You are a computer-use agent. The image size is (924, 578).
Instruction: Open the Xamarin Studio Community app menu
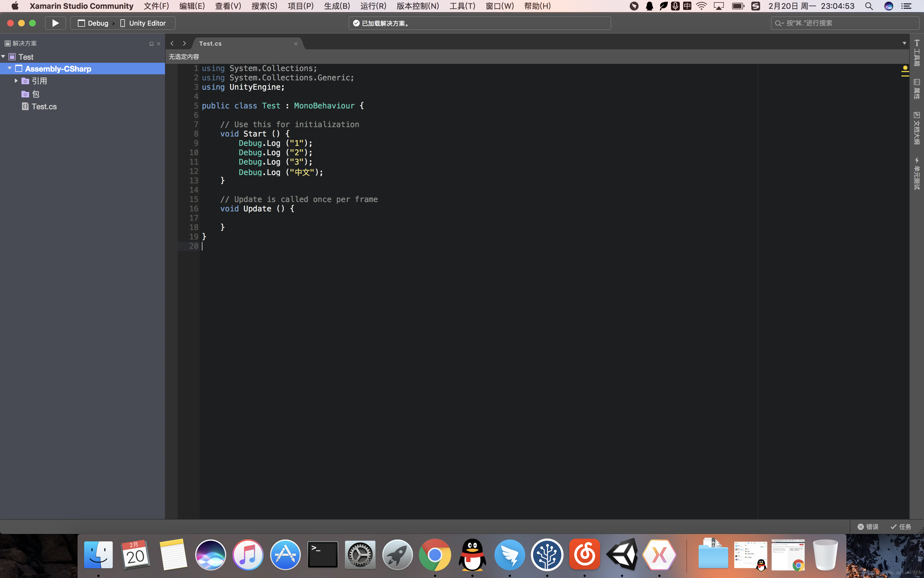click(81, 6)
